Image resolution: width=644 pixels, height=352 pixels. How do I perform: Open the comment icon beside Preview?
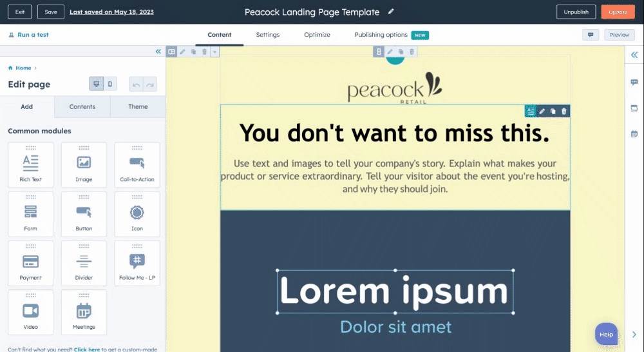tap(591, 35)
